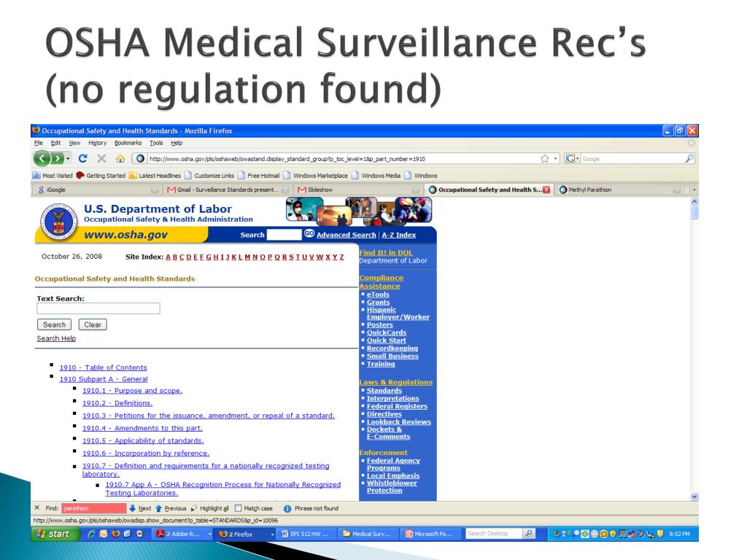Click the Find Previous up arrow
This screenshot has height=560, width=747.
coord(171,508)
